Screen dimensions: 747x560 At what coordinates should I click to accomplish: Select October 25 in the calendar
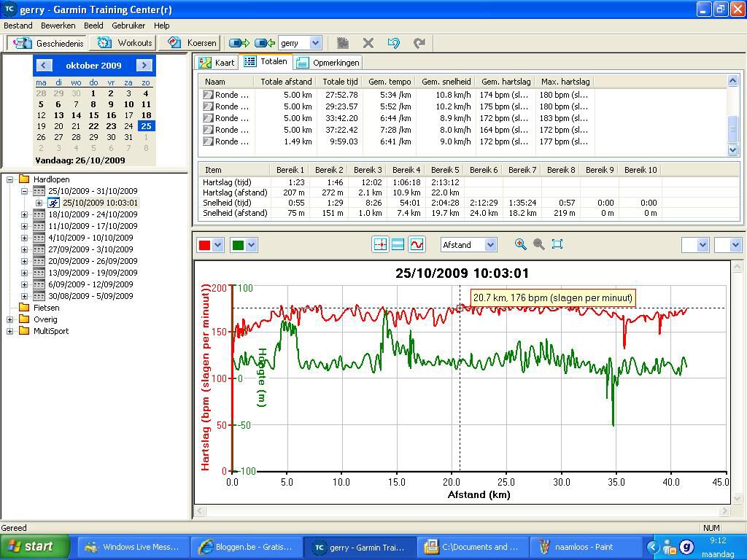146,126
